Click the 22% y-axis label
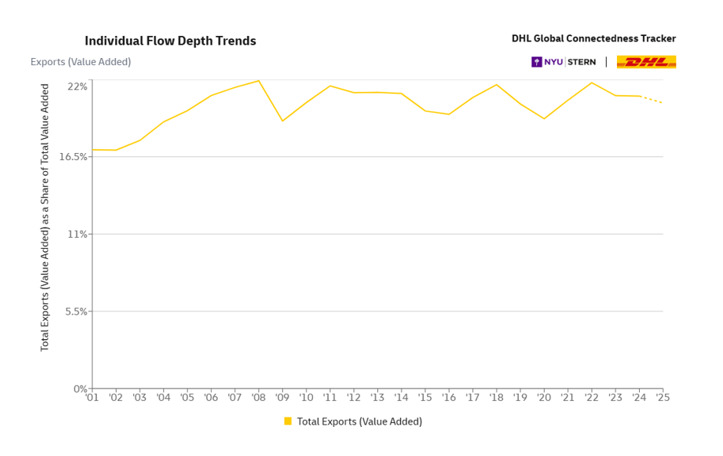 77,87
